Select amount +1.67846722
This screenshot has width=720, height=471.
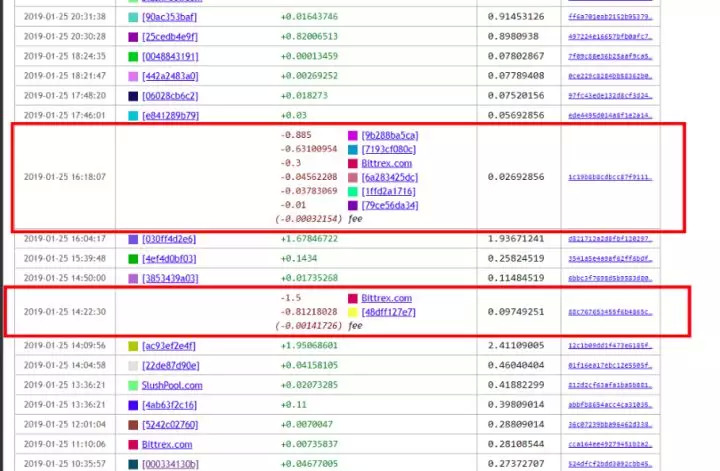pos(309,239)
